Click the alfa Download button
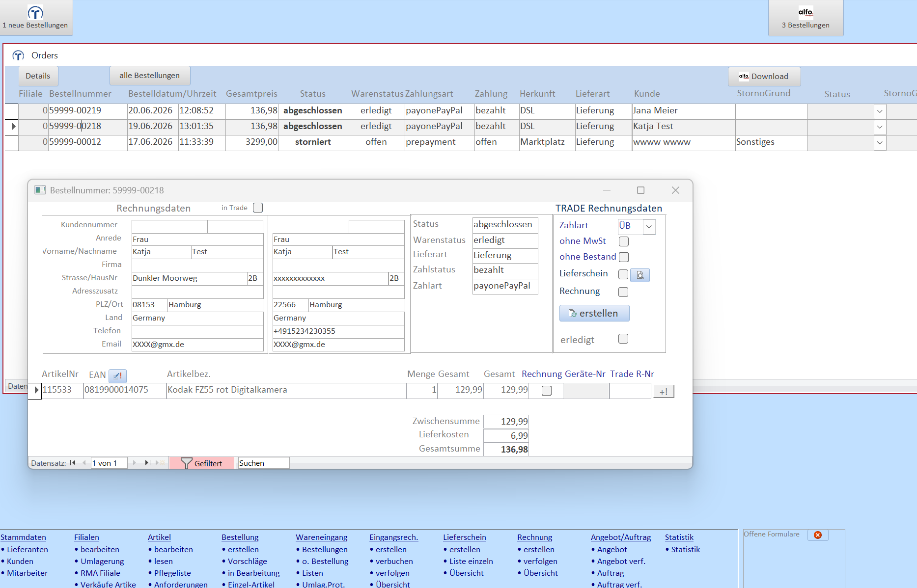917x588 pixels. [764, 77]
